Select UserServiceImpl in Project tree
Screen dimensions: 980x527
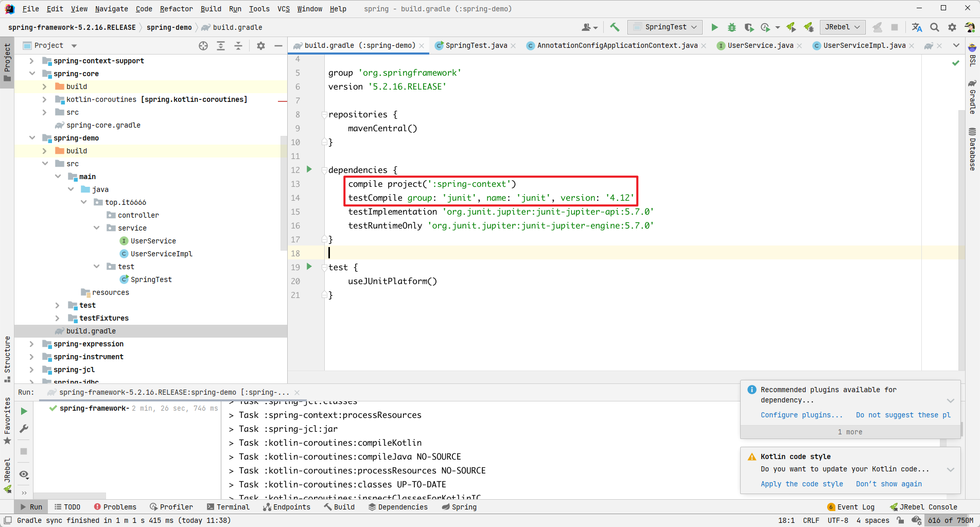161,254
